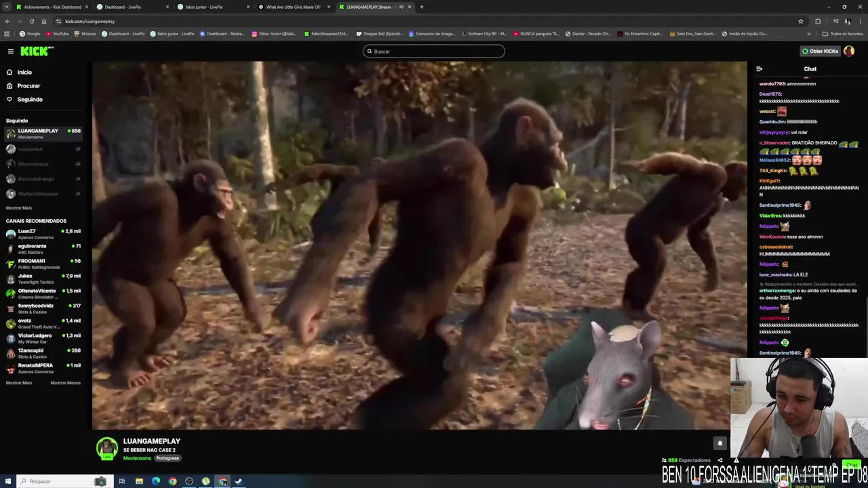Open the Google bookmark

click(30, 33)
